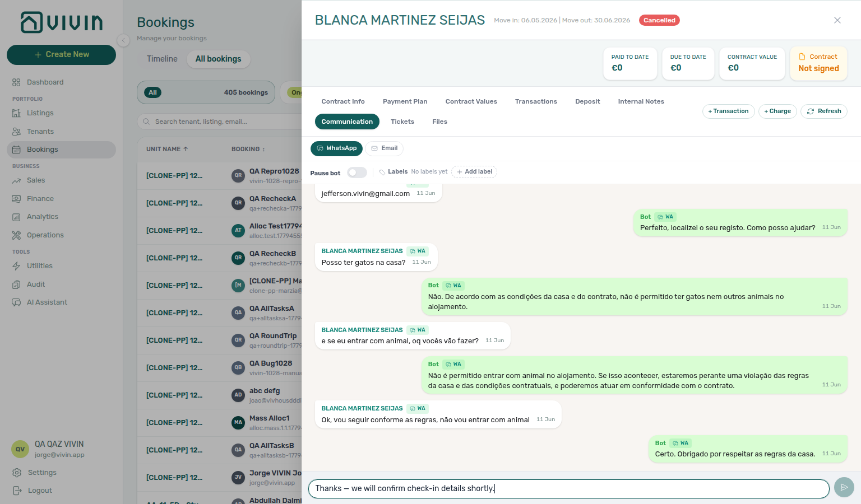Open the Deposit tab
861x504 pixels.
point(587,101)
